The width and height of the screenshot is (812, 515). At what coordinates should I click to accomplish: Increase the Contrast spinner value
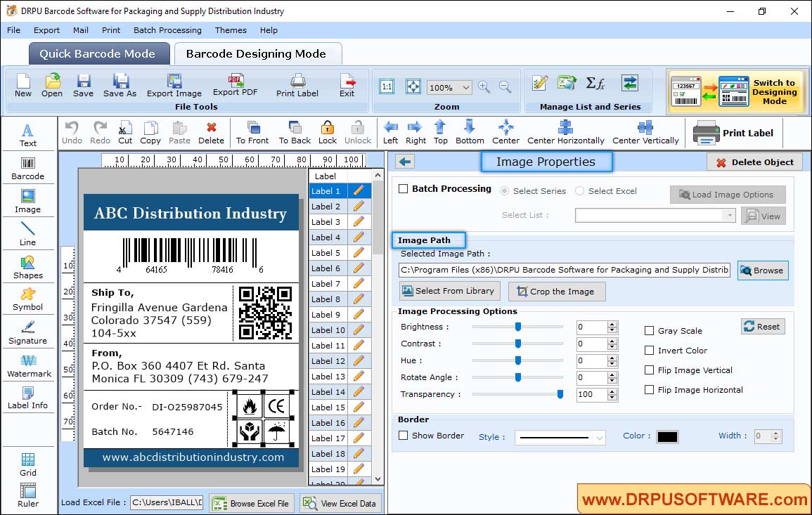point(612,341)
